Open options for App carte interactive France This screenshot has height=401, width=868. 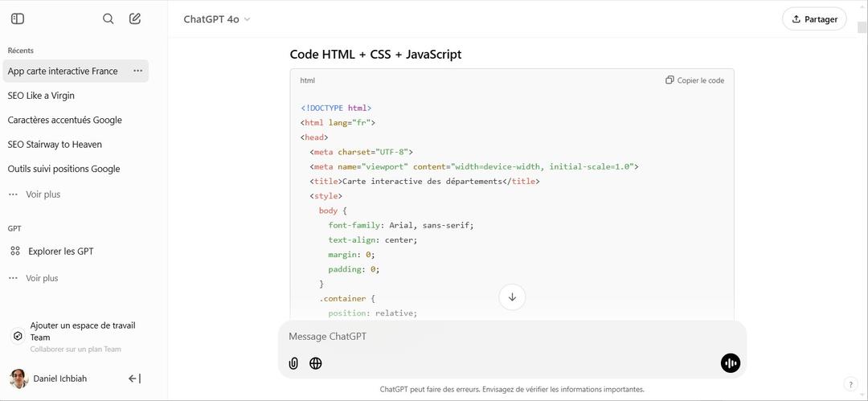pos(138,71)
